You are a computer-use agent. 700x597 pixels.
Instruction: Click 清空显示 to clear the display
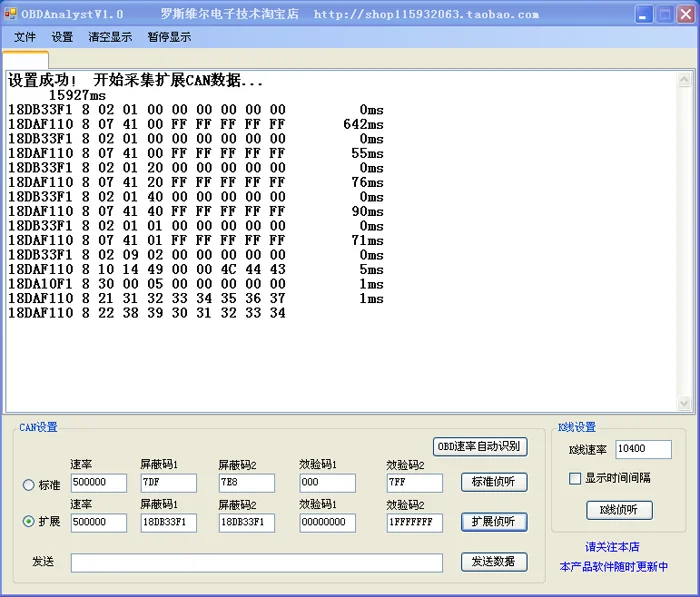click(110, 37)
